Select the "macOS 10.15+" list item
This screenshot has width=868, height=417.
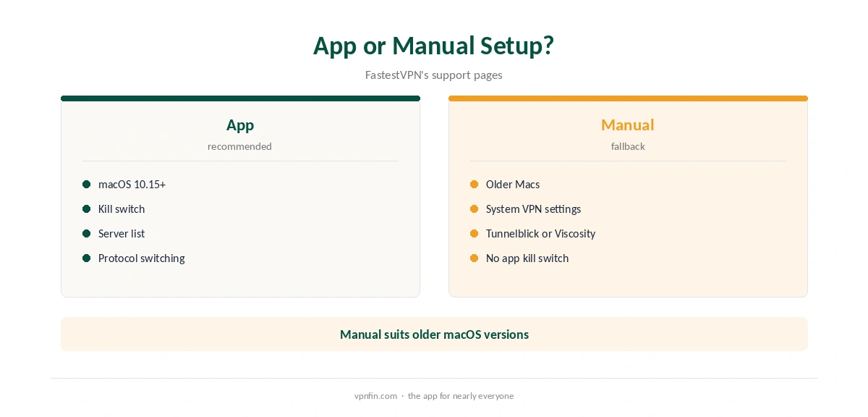(x=132, y=184)
